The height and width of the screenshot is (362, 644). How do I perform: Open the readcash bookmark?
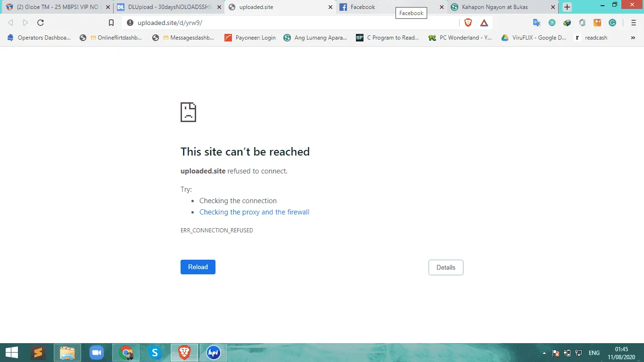591,38
